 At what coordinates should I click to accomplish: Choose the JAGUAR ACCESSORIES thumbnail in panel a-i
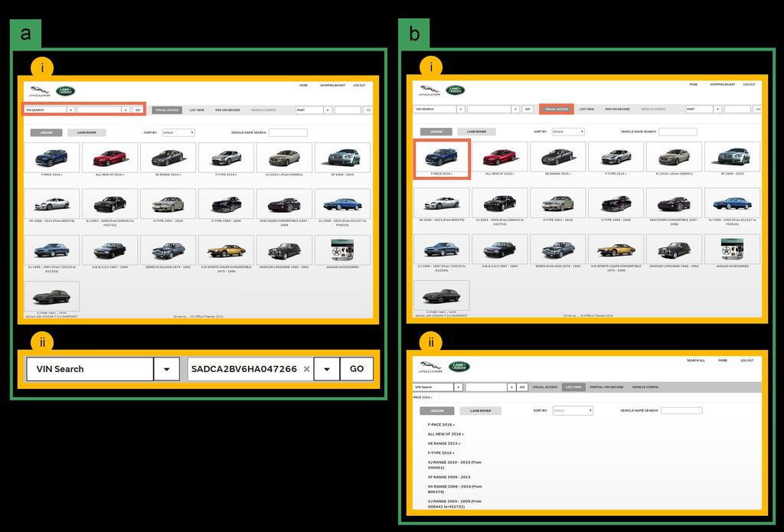click(x=342, y=250)
